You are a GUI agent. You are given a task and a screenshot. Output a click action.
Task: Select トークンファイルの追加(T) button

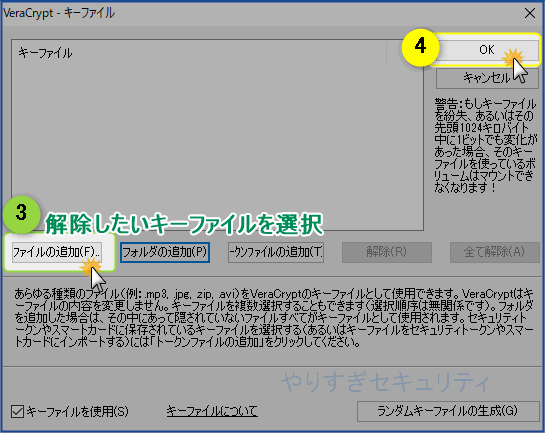click(x=276, y=252)
